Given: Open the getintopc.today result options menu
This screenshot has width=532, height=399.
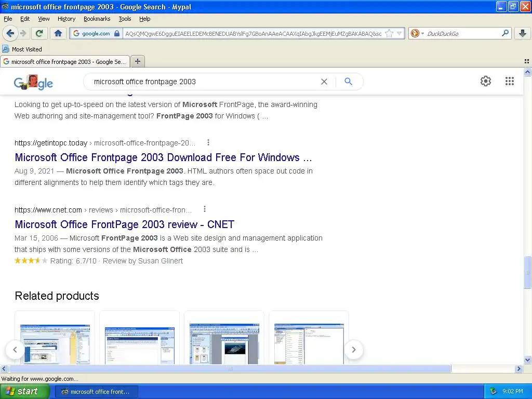Looking at the screenshot, I should [x=208, y=142].
